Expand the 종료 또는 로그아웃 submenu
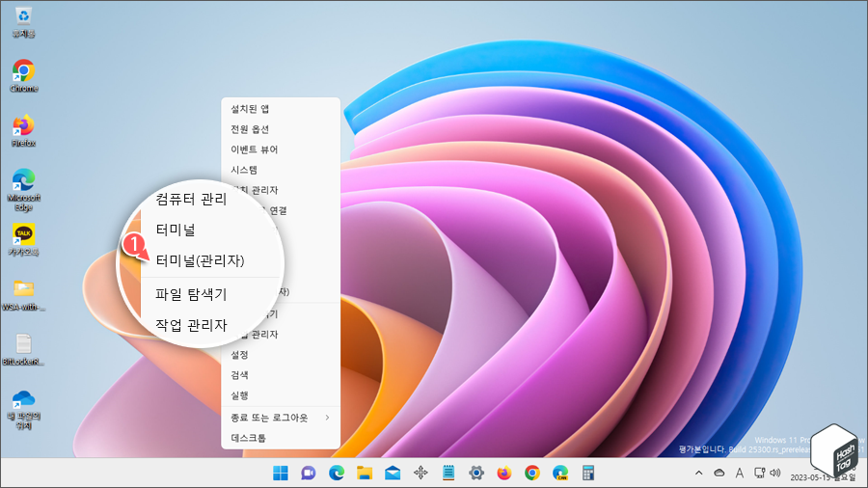Viewport: 868px width, 488px height. [x=281, y=418]
